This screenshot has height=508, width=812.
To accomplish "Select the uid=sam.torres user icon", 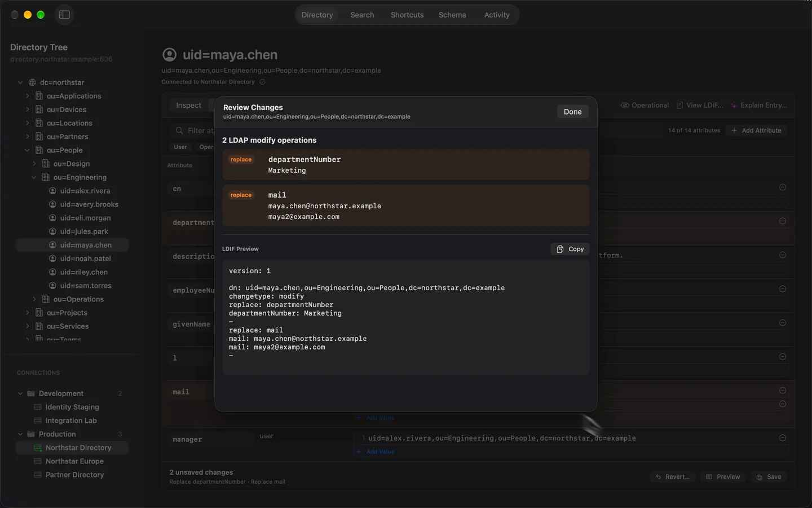I will pos(52,286).
